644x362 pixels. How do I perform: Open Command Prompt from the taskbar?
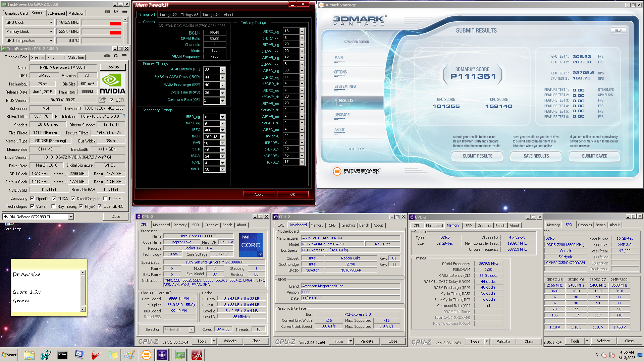[x=62, y=355]
